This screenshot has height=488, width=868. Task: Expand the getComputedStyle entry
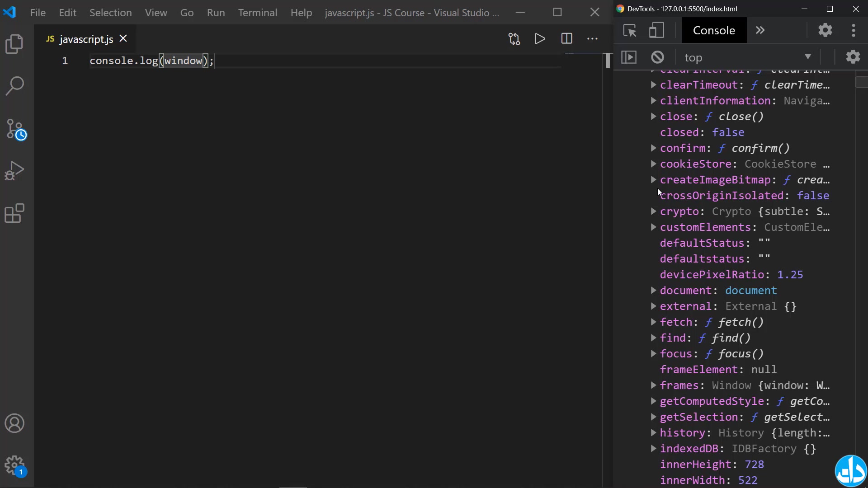653,401
